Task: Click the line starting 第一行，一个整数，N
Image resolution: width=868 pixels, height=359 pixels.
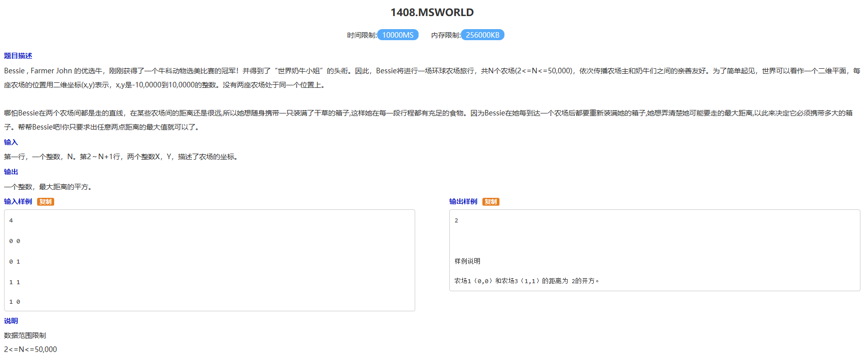Action: (x=122, y=157)
